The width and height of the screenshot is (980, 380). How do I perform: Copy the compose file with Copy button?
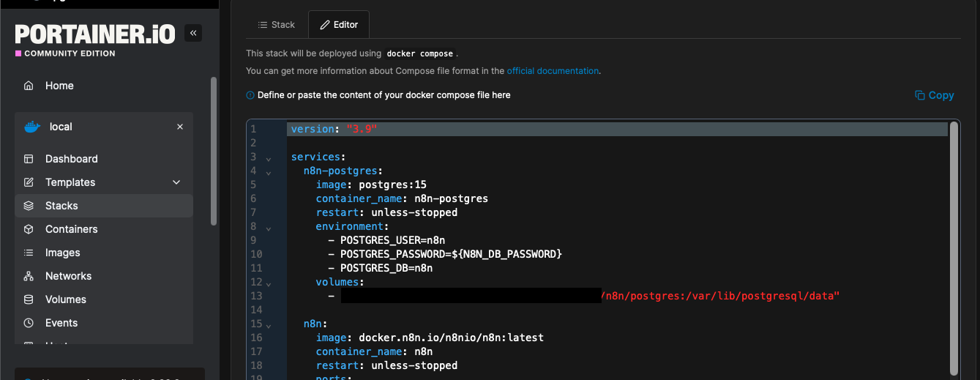click(935, 95)
